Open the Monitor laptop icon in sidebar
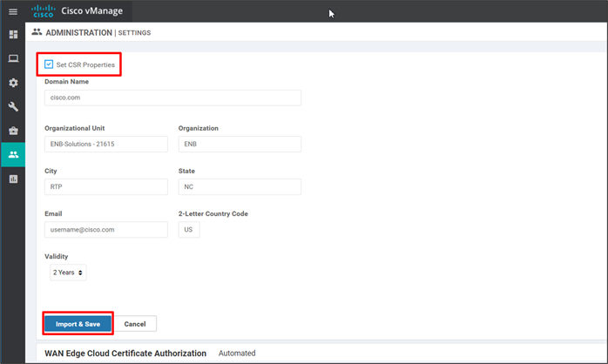 click(x=13, y=58)
